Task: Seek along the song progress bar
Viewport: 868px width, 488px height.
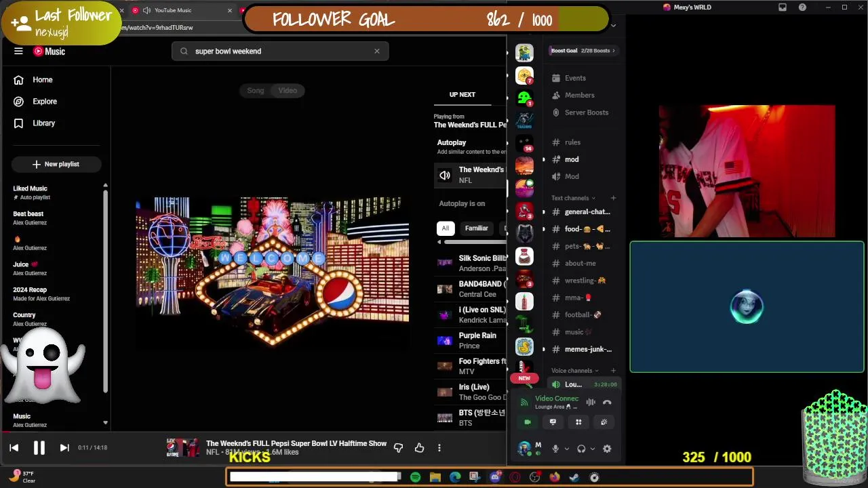Action: [x=254, y=432]
